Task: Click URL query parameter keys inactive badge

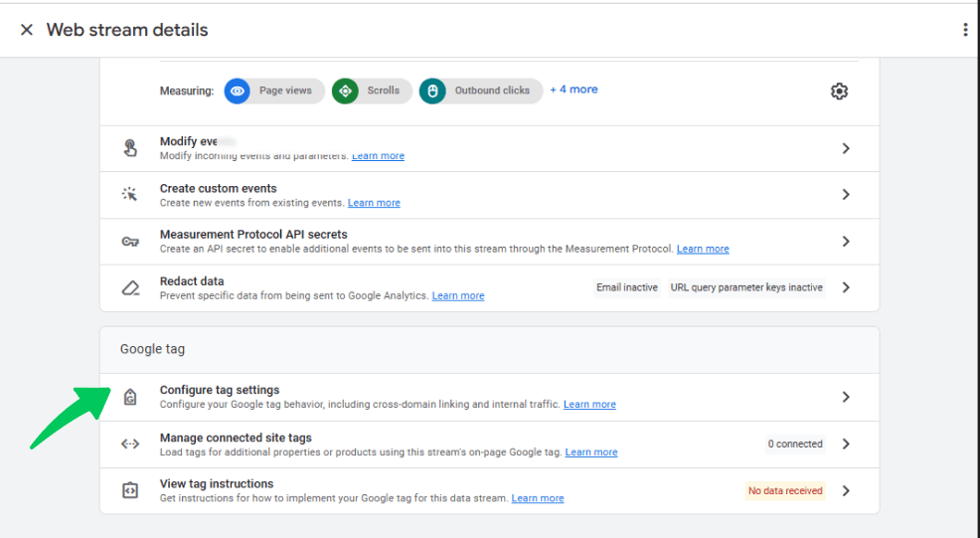Action: pos(746,287)
